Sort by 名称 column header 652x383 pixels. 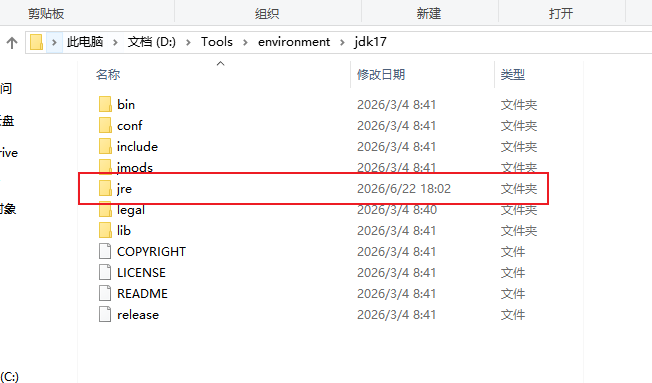(x=108, y=75)
